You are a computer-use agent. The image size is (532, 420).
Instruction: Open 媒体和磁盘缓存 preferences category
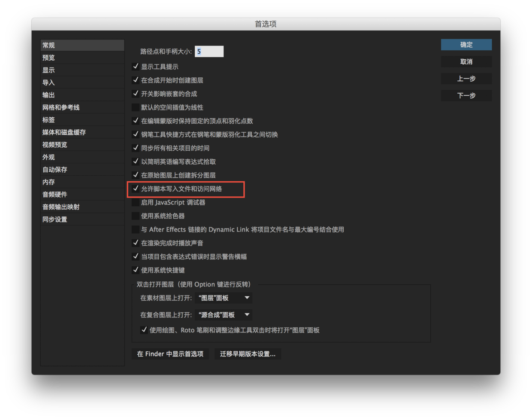tap(82, 132)
